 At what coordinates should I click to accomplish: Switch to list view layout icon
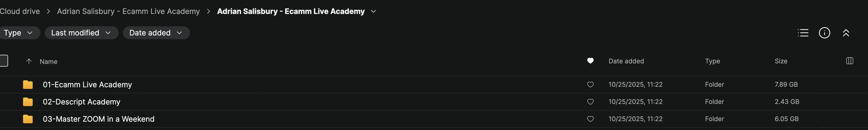(803, 33)
